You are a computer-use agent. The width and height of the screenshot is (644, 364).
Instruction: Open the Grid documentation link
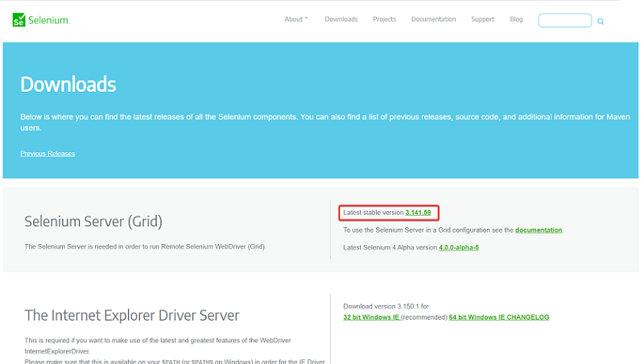click(539, 230)
